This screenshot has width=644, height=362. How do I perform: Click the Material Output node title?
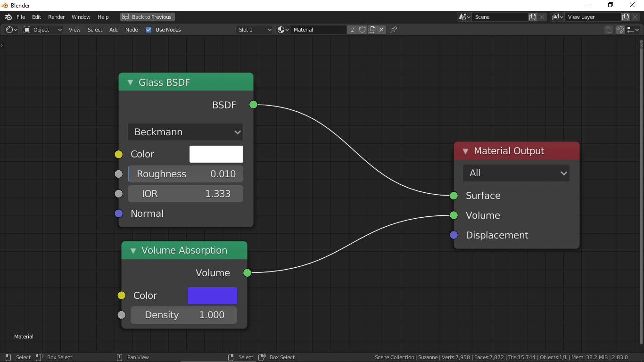click(x=509, y=151)
